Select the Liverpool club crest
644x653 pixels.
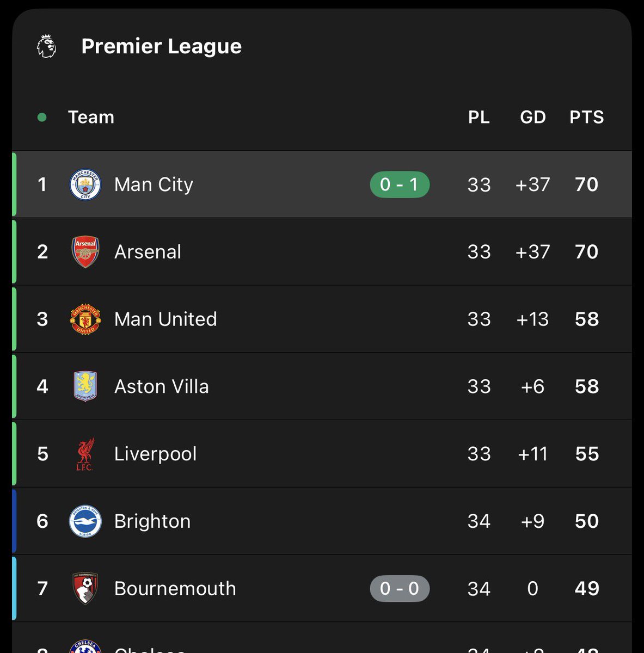[x=85, y=454]
